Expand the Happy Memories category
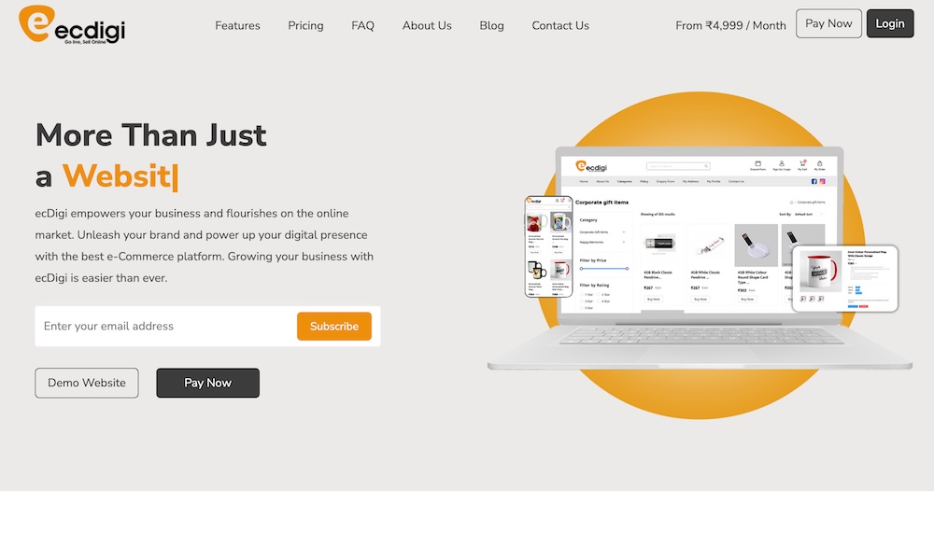934x560 pixels. tap(623, 242)
